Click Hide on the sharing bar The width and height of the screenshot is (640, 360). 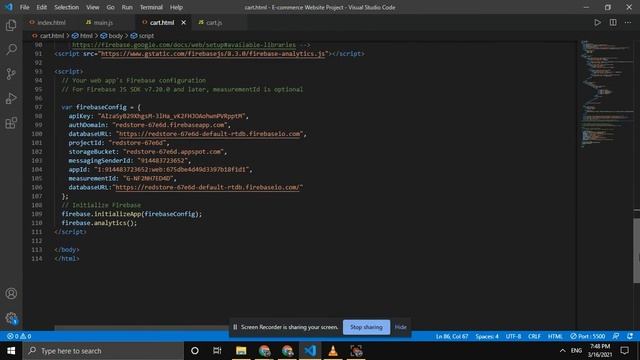tap(400, 327)
